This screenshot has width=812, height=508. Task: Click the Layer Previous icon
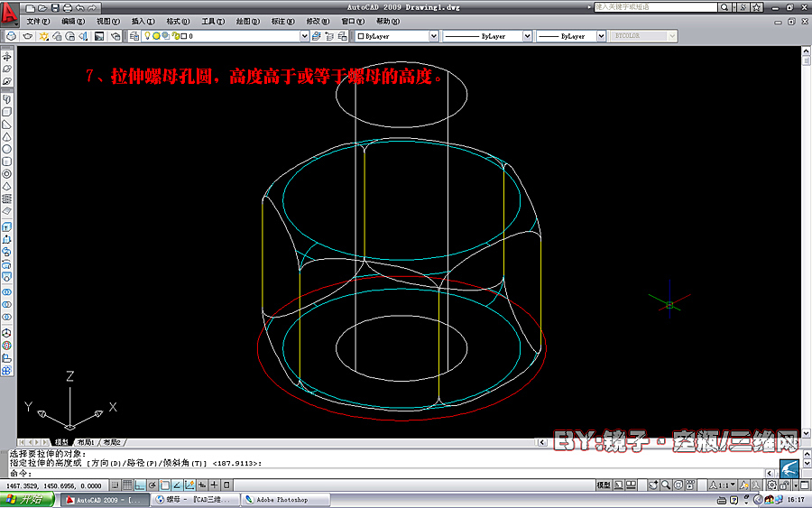click(329, 36)
